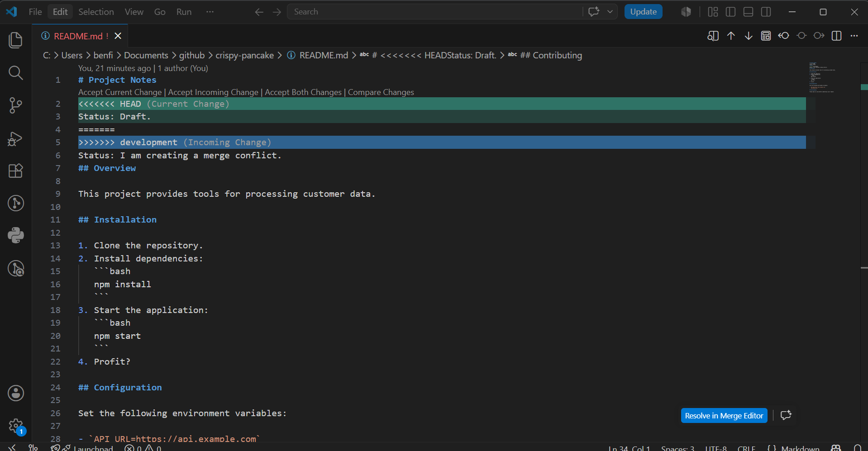Expand the 'github' breadcrumb segment
This screenshot has width=868, height=451.
(192, 55)
